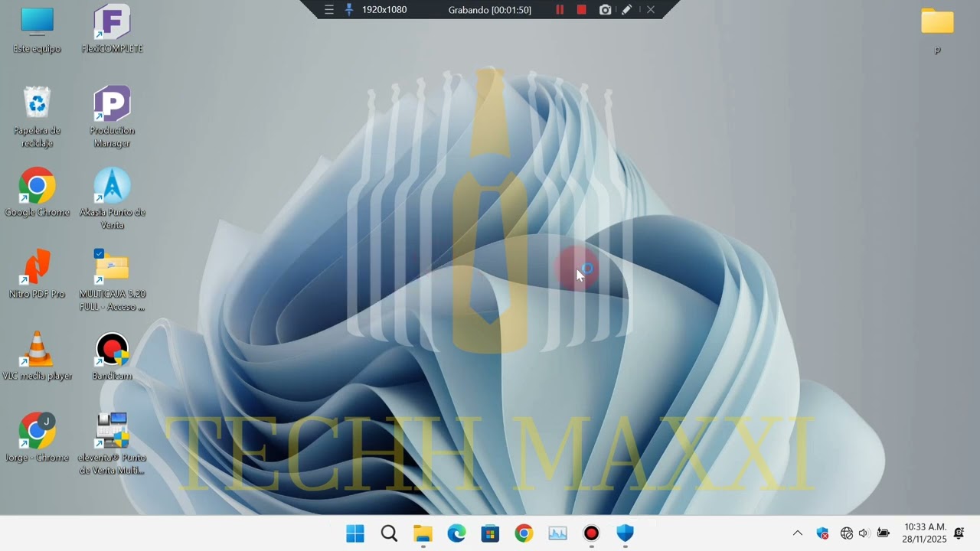Open FlexiCOMPLETE shortcut
980x551 pixels.
click(112, 29)
